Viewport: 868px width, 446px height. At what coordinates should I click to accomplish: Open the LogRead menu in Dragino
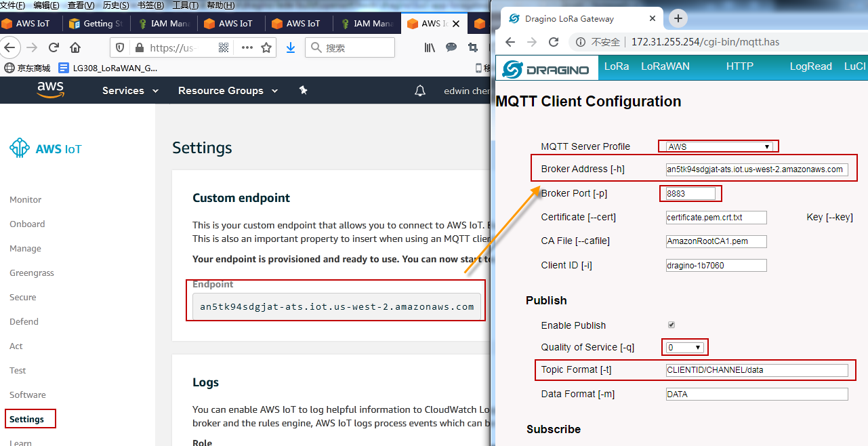tap(810, 66)
